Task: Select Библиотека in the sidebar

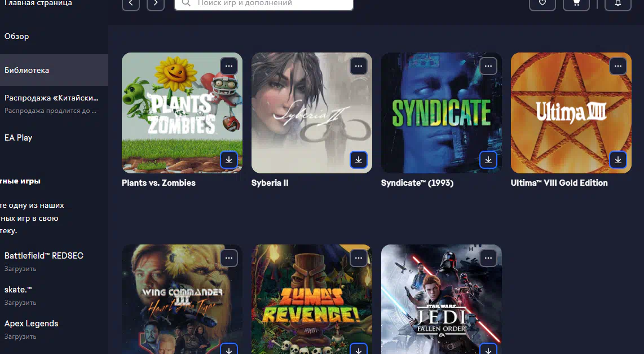Action: tap(27, 70)
